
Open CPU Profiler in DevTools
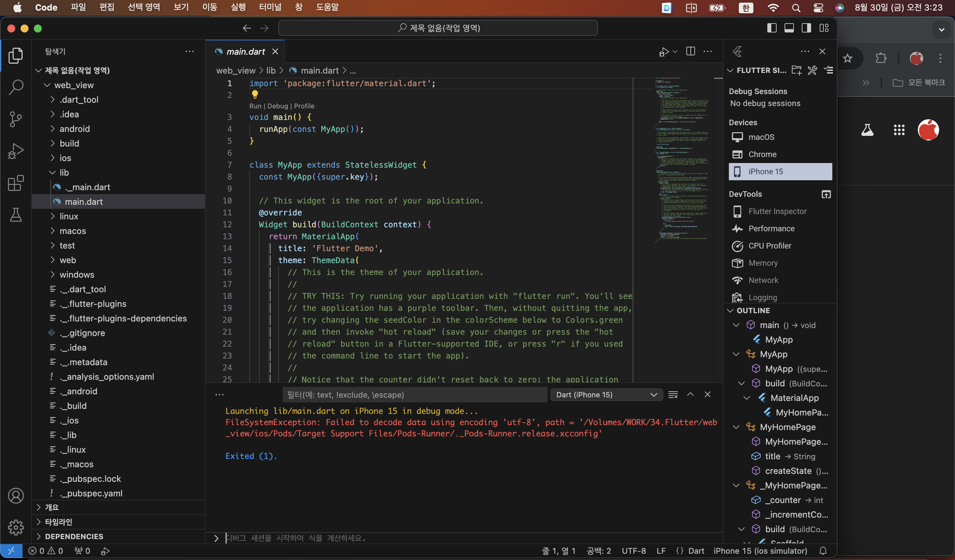pos(780,246)
